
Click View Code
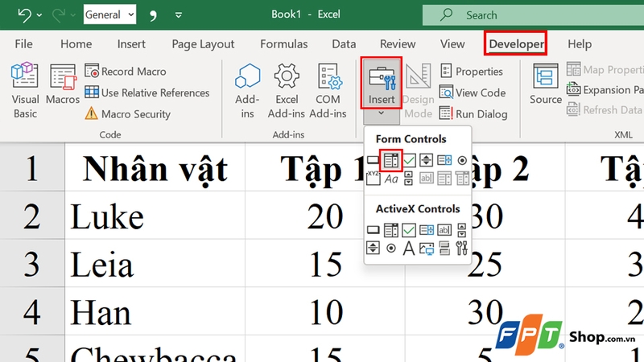473,93
